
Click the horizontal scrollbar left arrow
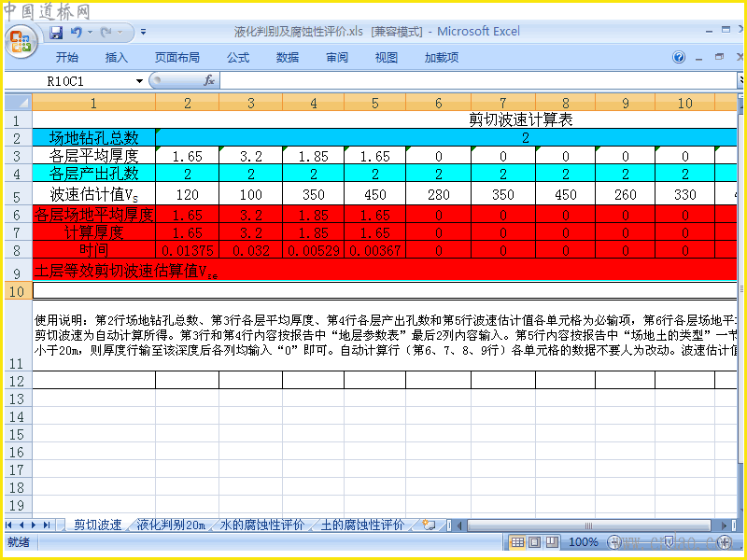(459, 525)
